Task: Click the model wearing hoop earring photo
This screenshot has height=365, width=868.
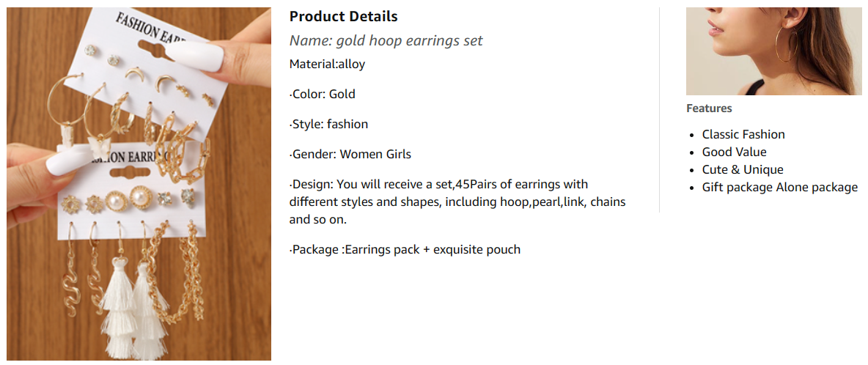Action: point(773,51)
